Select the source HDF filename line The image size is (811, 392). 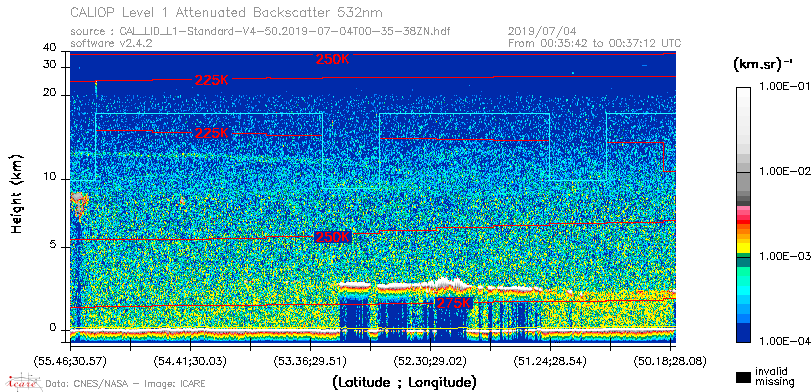click(260, 32)
